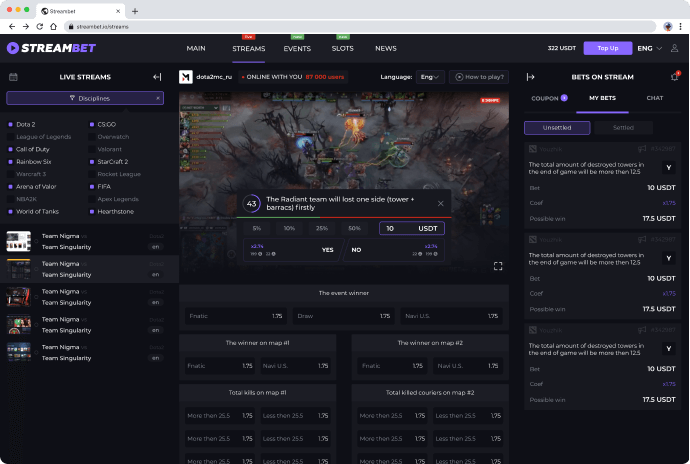690x464 pixels.
Task: Click the browser address bar
Action: (360, 26)
